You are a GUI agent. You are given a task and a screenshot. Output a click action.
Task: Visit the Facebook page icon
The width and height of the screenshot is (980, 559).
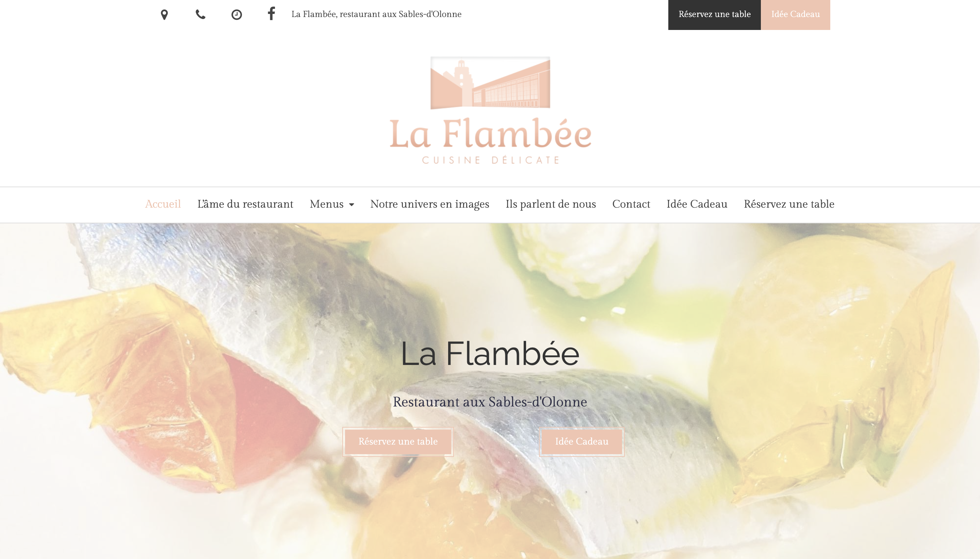(x=271, y=14)
